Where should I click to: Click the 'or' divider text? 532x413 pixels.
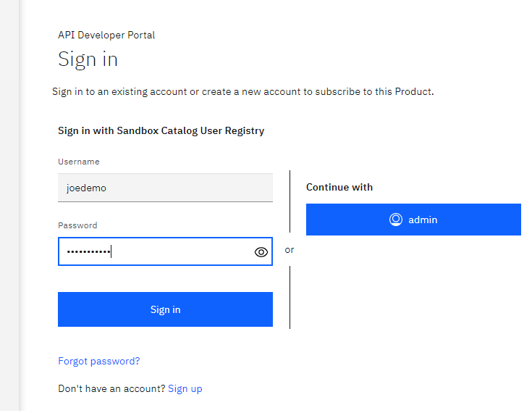[290, 249]
